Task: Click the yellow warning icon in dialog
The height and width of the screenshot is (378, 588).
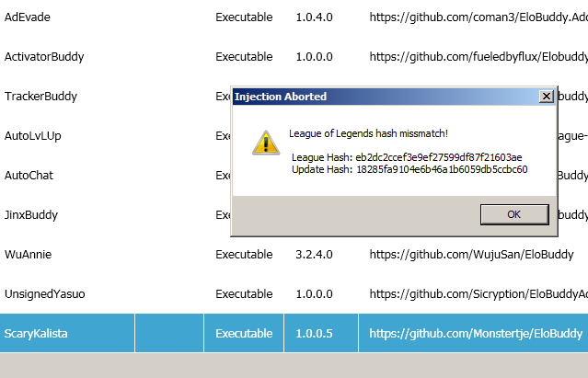Action: click(x=266, y=143)
